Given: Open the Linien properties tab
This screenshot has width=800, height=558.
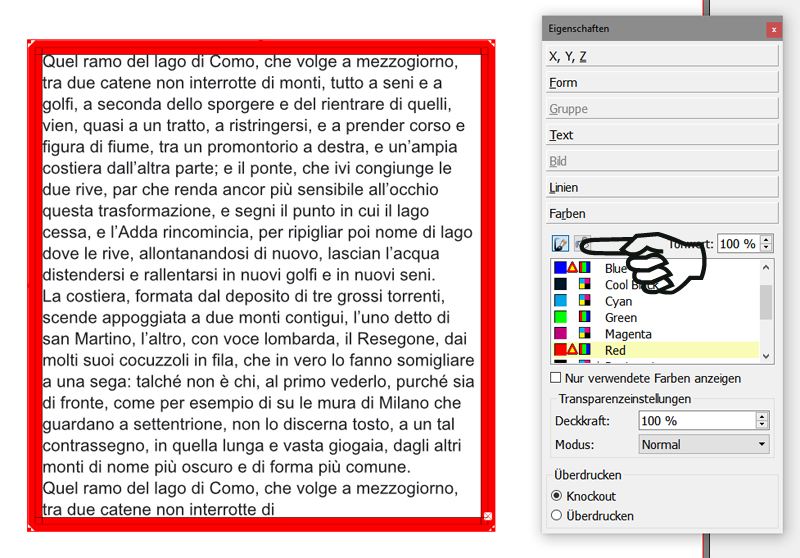Looking at the screenshot, I should pyautogui.click(x=661, y=187).
